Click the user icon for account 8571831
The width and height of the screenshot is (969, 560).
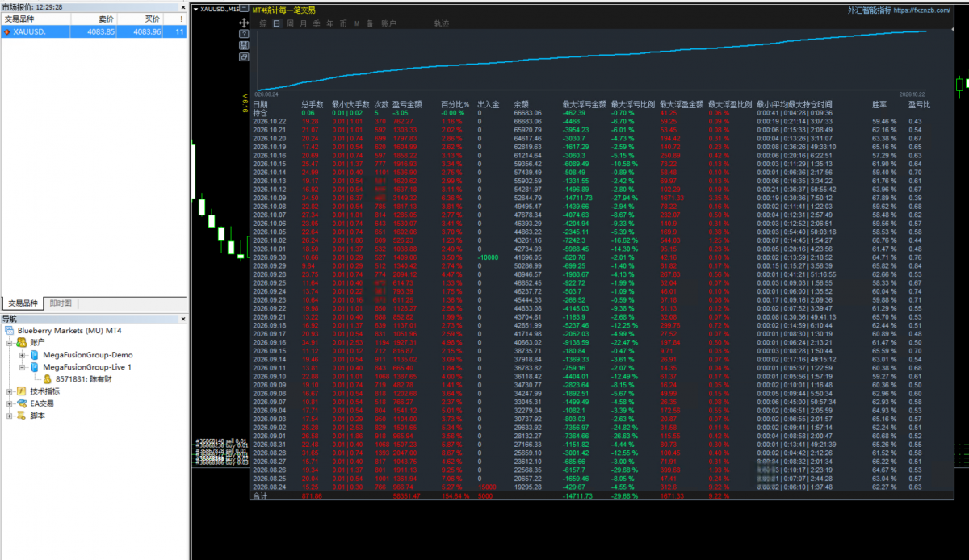47,379
